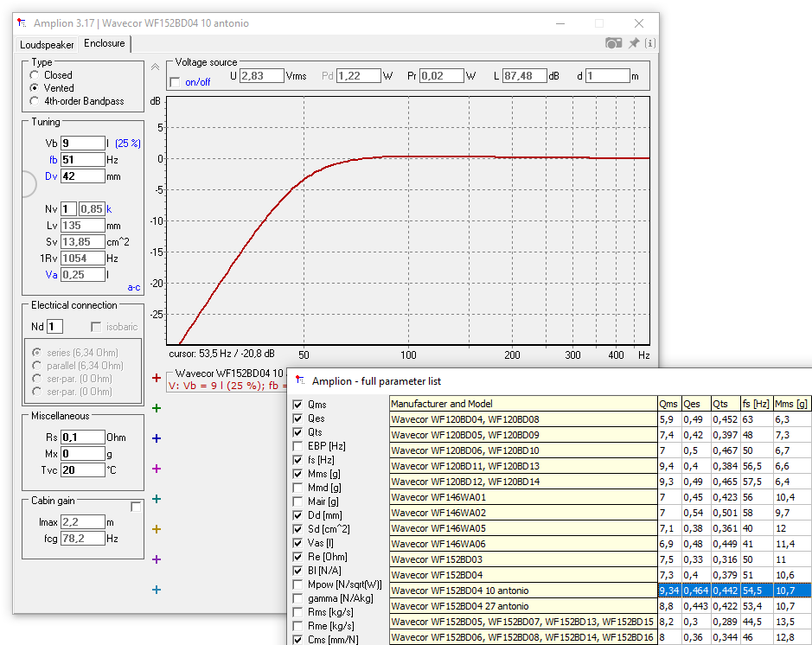Click the blue k end-correction link
This screenshot has width=812, height=645.
[109, 209]
